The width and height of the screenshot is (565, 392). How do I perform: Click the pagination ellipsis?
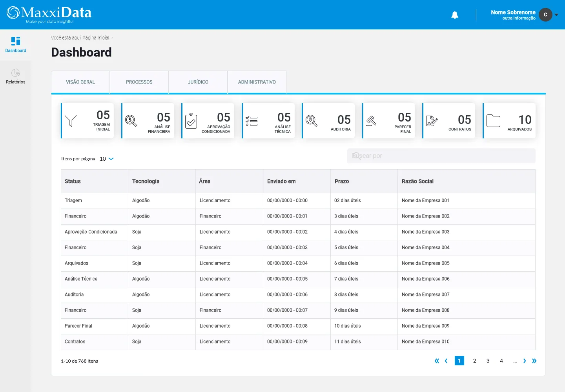[515, 361]
